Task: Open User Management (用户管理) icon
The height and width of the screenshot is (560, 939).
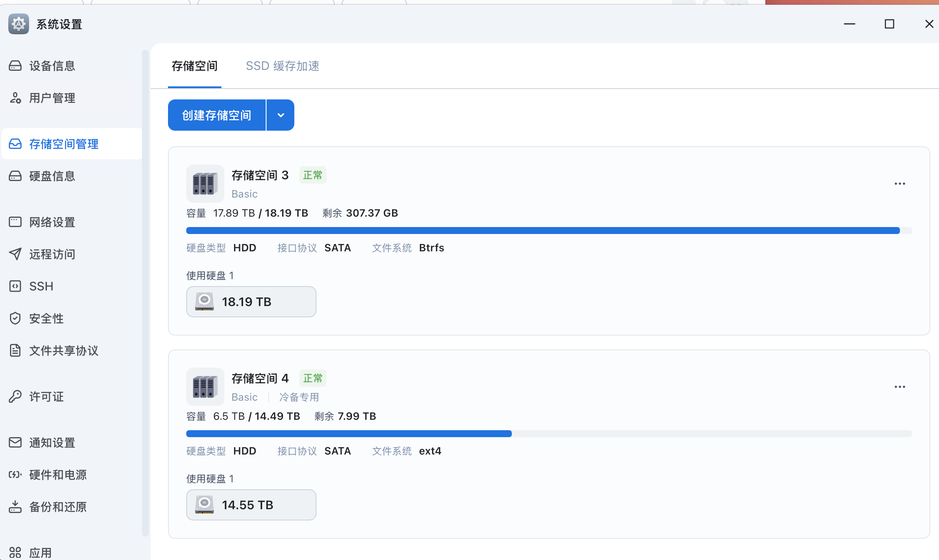Action: 15,98
